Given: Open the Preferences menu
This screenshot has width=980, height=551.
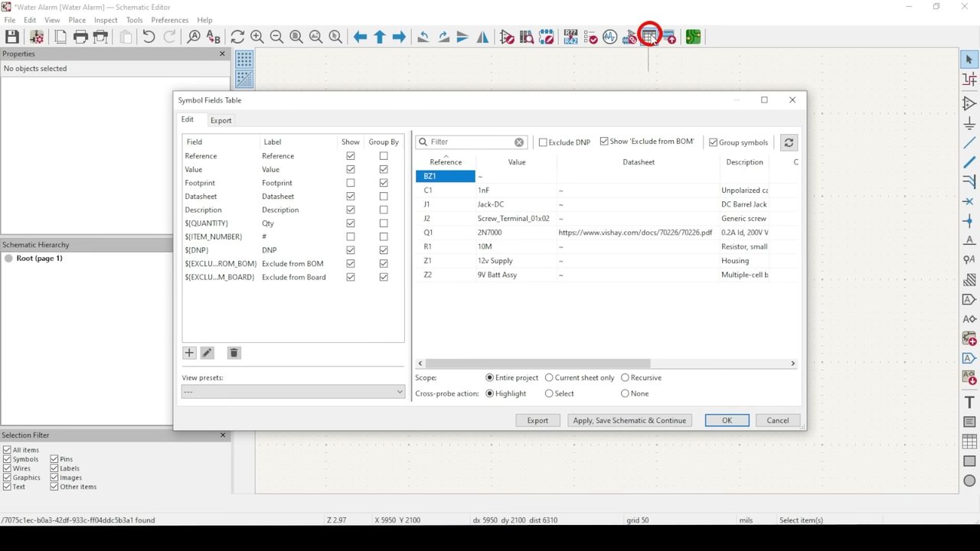Looking at the screenshot, I should click(x=169, y=20).
